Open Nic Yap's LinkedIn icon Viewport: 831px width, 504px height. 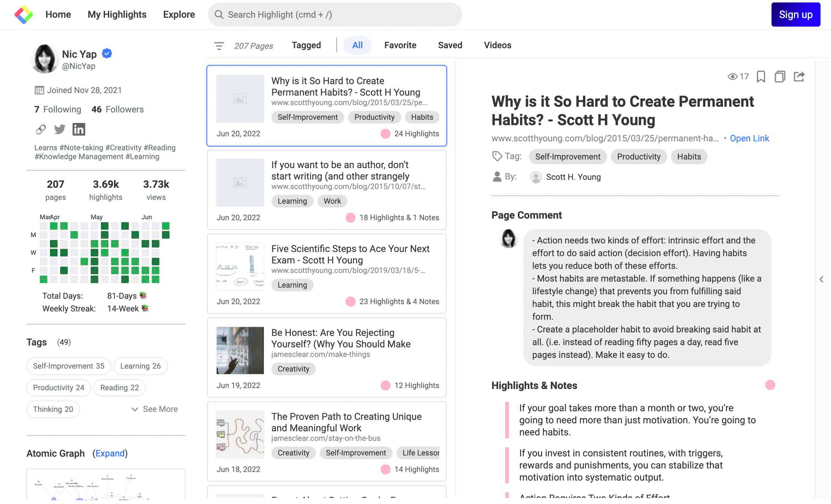(x=79, y=129)
